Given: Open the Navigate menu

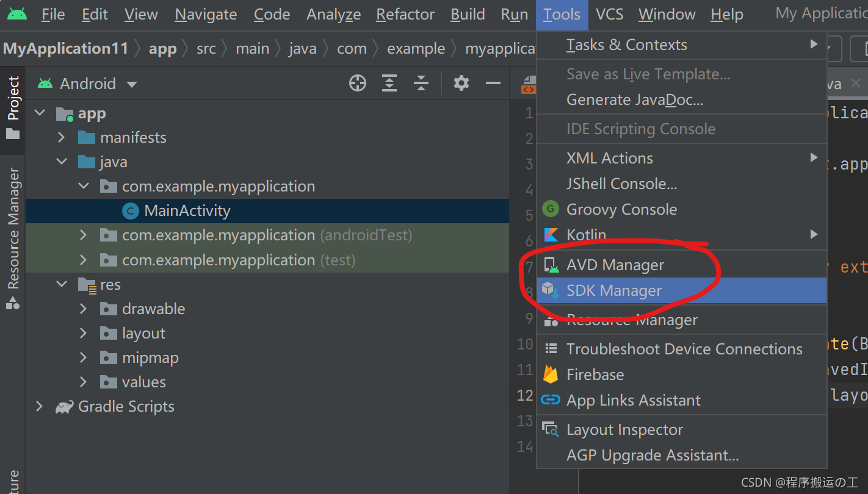Looking at the screenshot, I should tap(206, 15).
